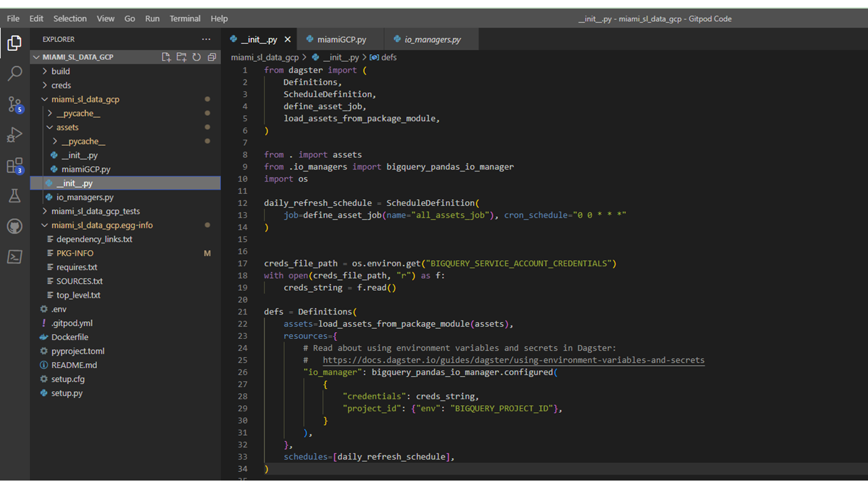Open dependency_links.txt file
868x488 pixels.
(125, 239)
